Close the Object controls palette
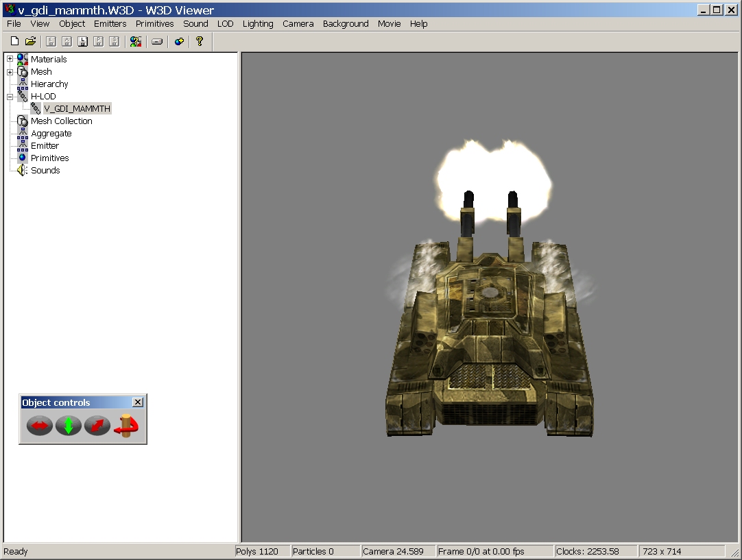 (138, 402)
